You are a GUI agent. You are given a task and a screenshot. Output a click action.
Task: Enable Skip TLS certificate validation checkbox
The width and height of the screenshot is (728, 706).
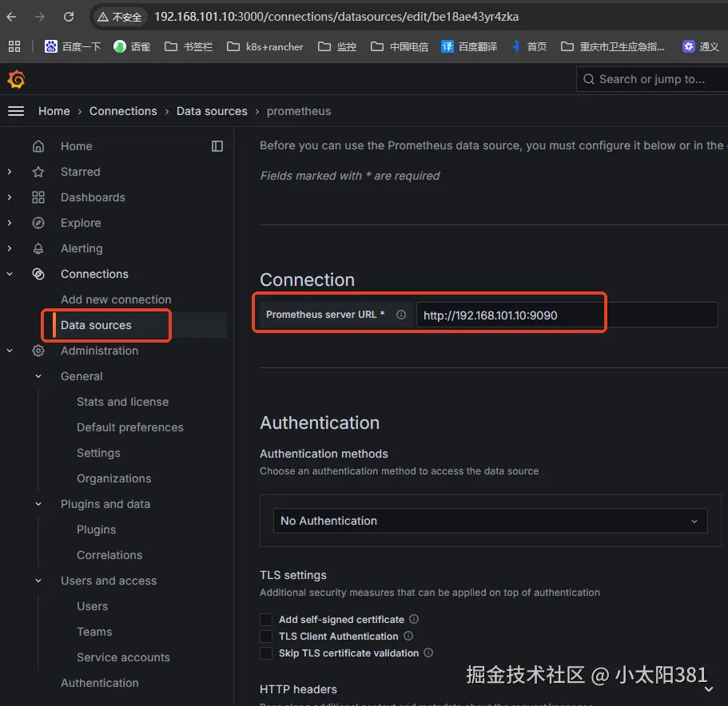click(x=266, y=652)
